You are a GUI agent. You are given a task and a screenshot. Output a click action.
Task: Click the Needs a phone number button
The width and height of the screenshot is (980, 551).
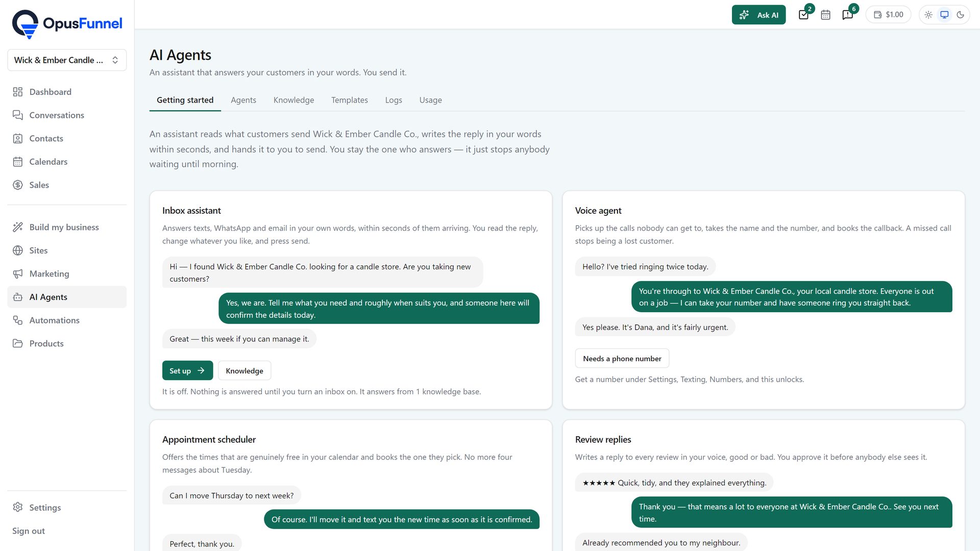pyautogui.click(x=622, y=359)
